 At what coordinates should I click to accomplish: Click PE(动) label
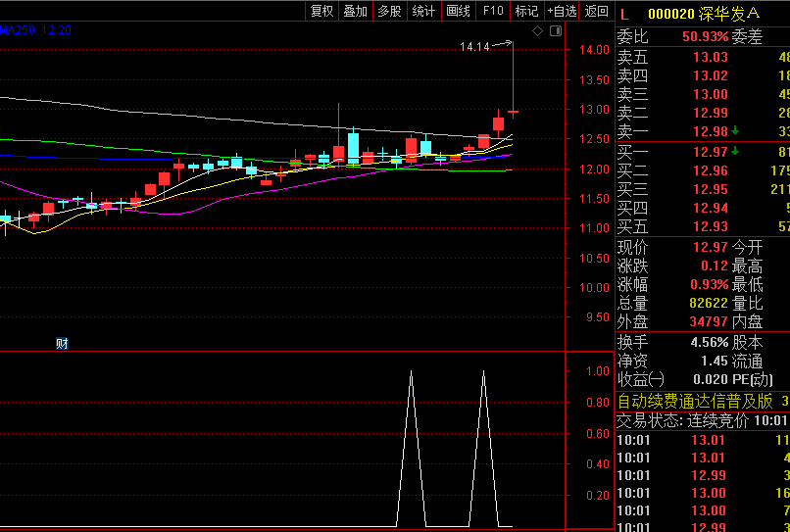(x=752, y=379)
